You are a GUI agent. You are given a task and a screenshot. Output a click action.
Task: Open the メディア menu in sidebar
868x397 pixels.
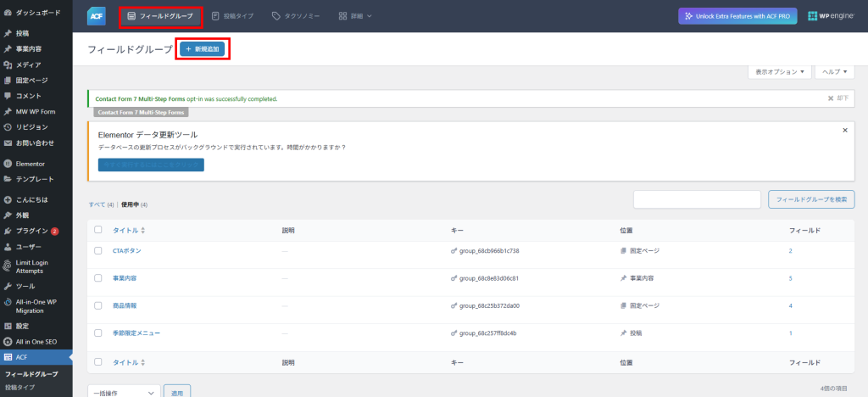28,64
